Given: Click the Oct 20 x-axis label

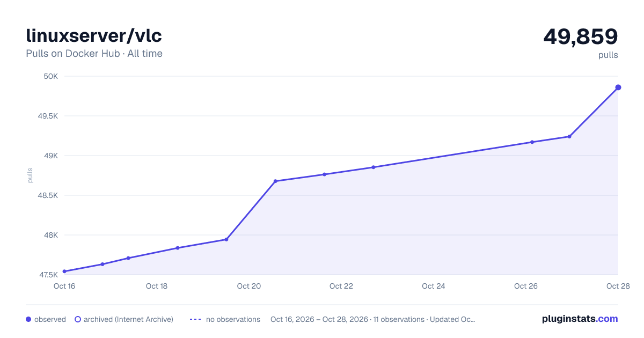Looking at the screenshot, I should (249, 286).
